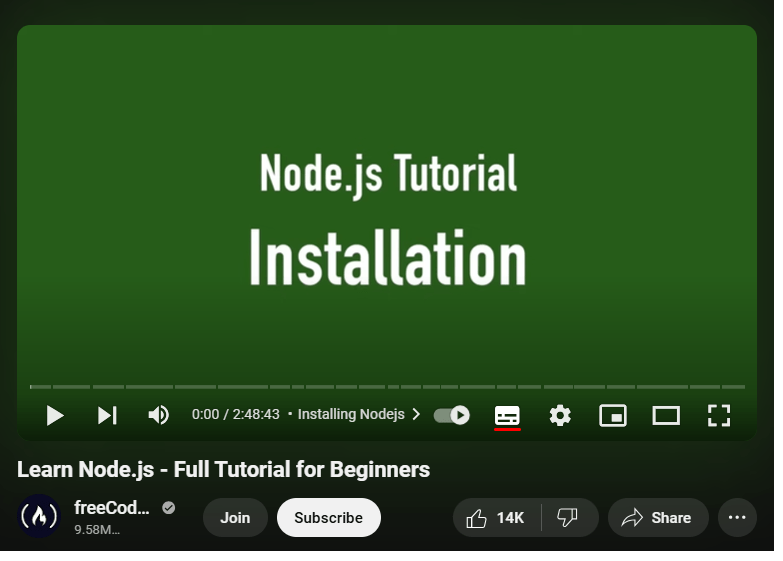Click the 0:00 / 2:48:43 time display
Image resolution: width=783 pixels, height=561 pixels.
[236, 414]
